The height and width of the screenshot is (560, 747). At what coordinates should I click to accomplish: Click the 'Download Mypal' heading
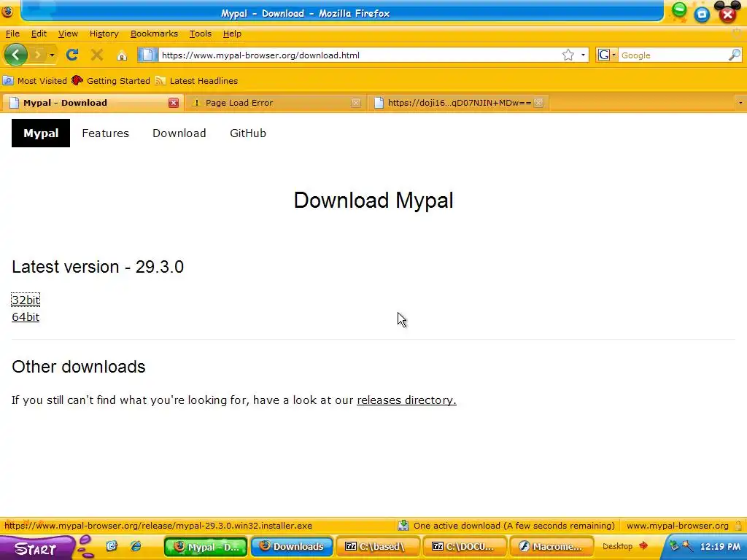(373, 200)
